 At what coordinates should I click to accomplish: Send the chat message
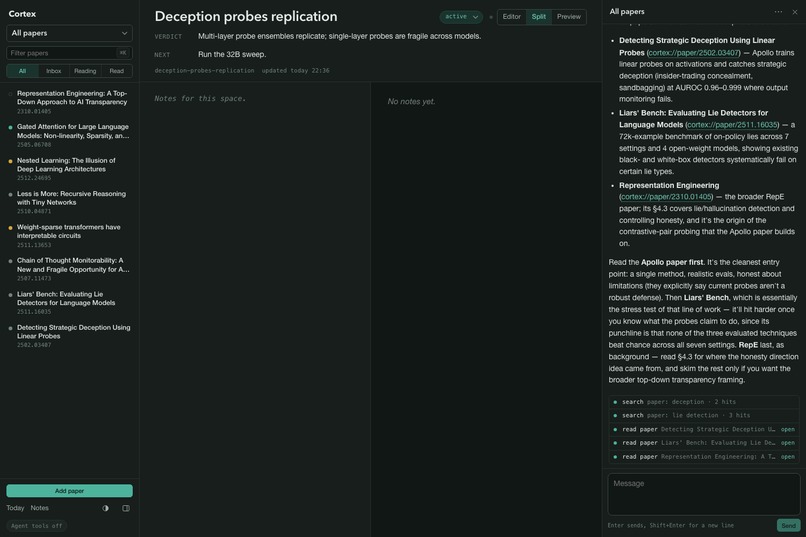pos(789,525)
